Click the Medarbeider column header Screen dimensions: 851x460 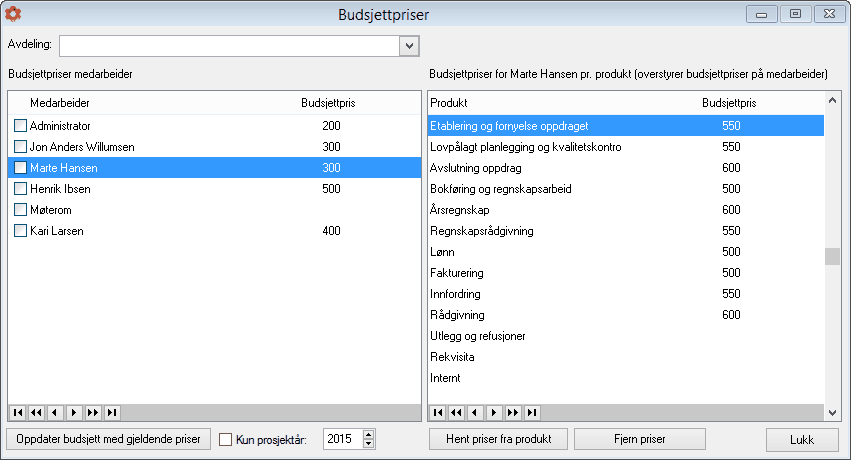coord(60,103)
